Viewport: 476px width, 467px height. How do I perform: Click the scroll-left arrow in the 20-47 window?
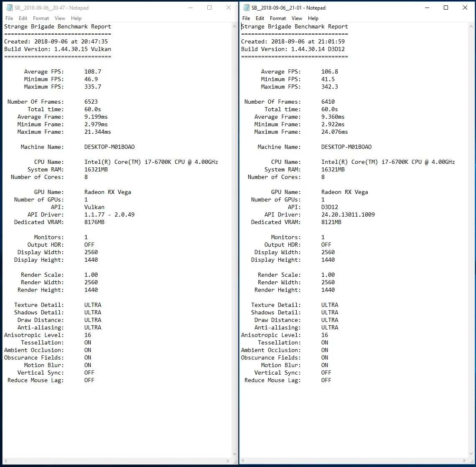click(x=6, y=461)
